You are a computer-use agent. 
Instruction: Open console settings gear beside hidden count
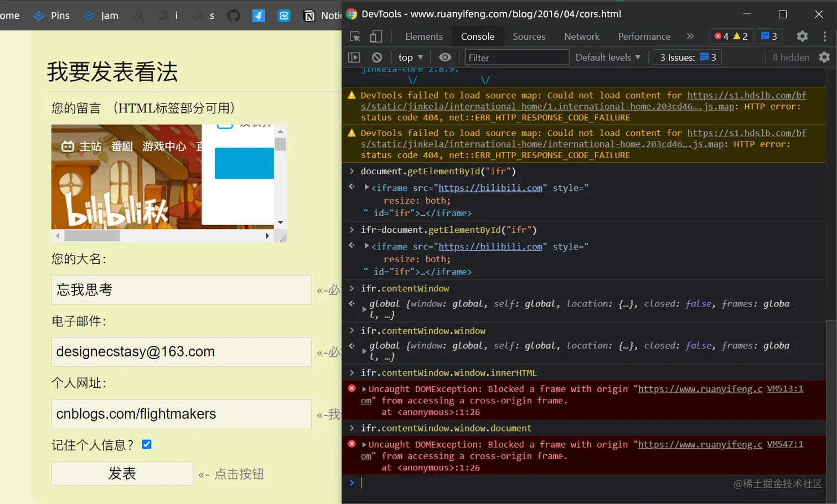click(824, 58)
